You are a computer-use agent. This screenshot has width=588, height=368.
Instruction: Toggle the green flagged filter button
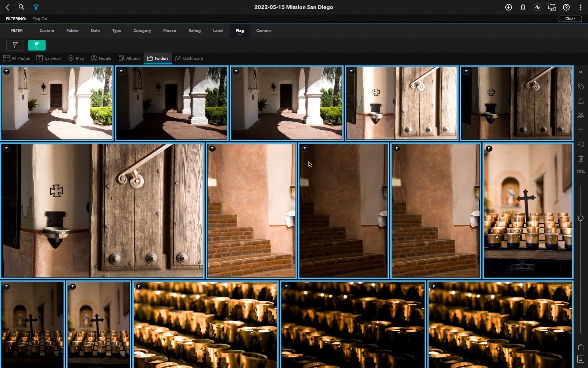click(37, 45)
